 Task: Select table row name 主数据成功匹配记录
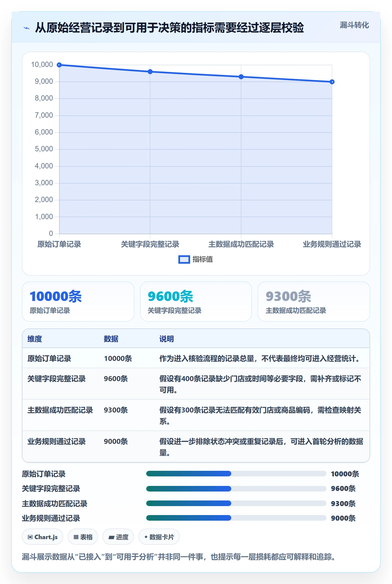60,410
